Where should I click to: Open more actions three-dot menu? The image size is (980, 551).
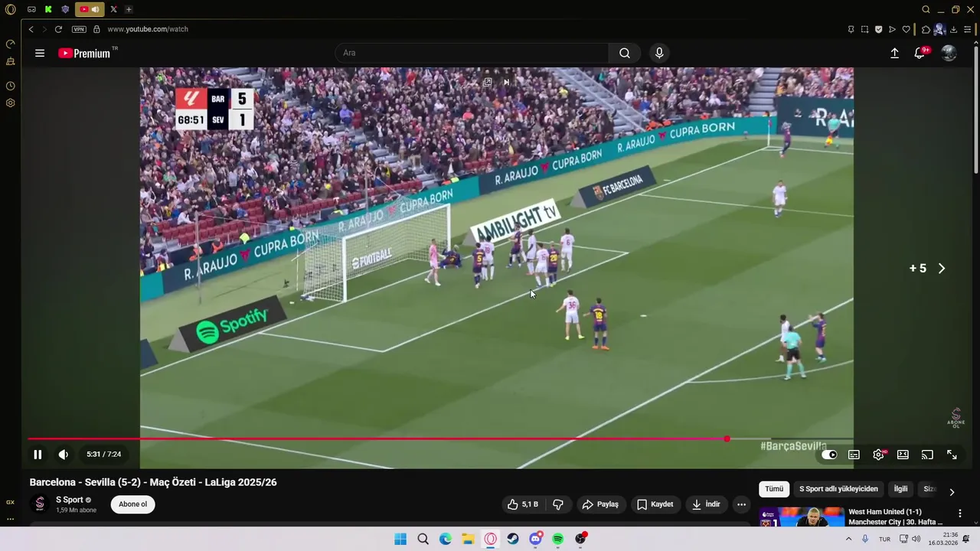coord(741,504)
